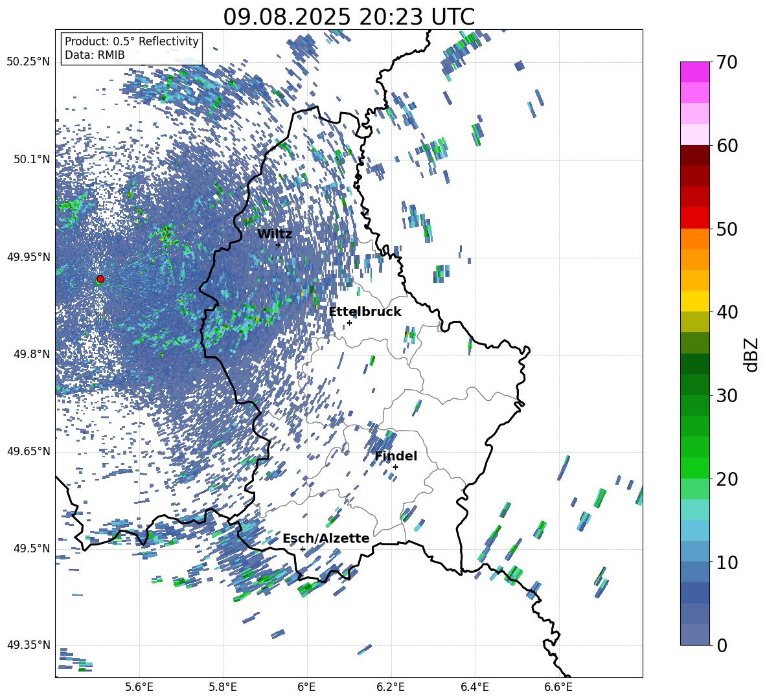Click the bright red colorbar segment near 50
The height and width of the screenshot is (700, 767).
694,218
